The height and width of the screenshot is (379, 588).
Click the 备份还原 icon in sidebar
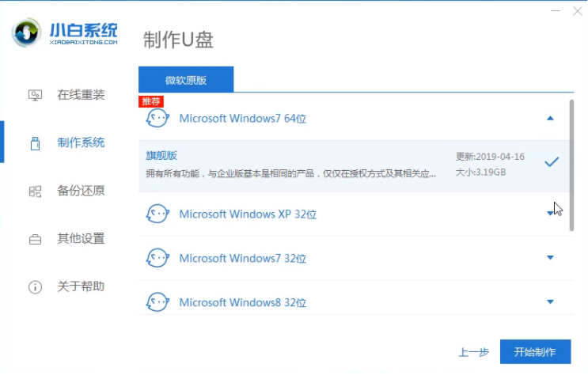[35, 191]
